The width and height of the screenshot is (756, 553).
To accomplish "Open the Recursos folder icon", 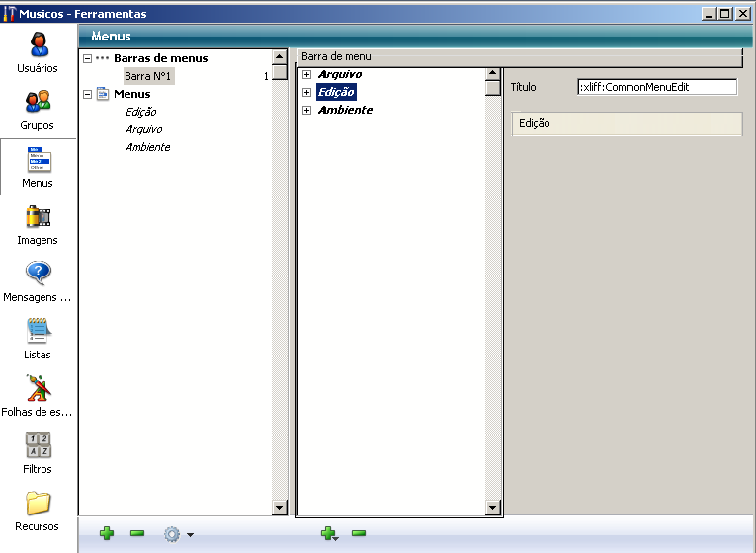I will [x=39, y=503].
